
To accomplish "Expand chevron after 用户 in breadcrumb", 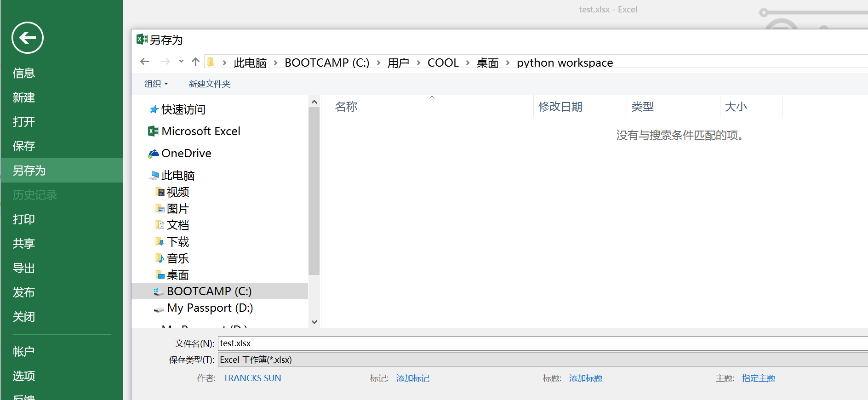I will click(x=418, y=63).
